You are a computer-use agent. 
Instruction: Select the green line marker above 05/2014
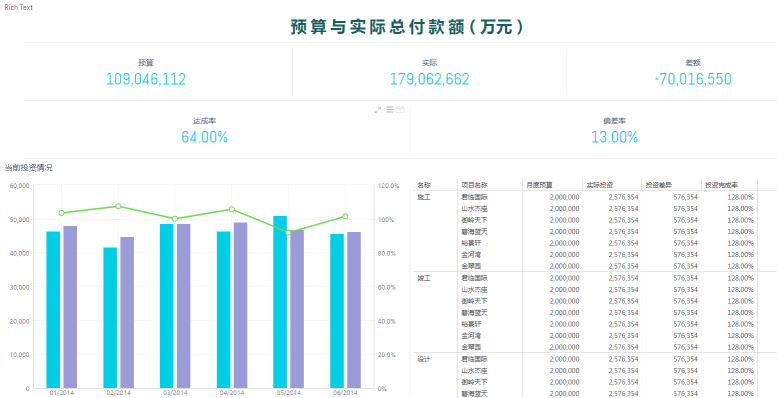[x=288, y=232]
